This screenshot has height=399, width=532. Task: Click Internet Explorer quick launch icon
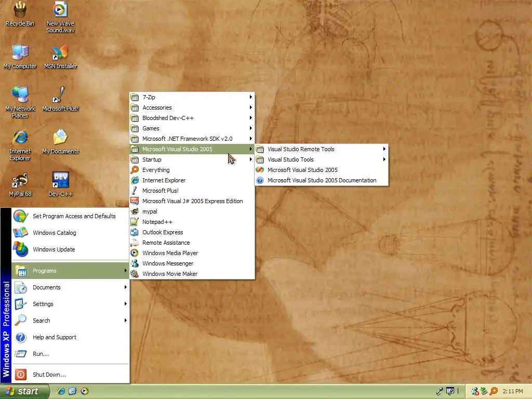pos(61,391)
